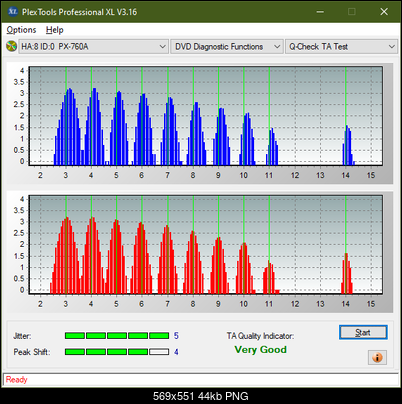
Task: Click the Very Good quality result
Action: click(x=260, y=350)
